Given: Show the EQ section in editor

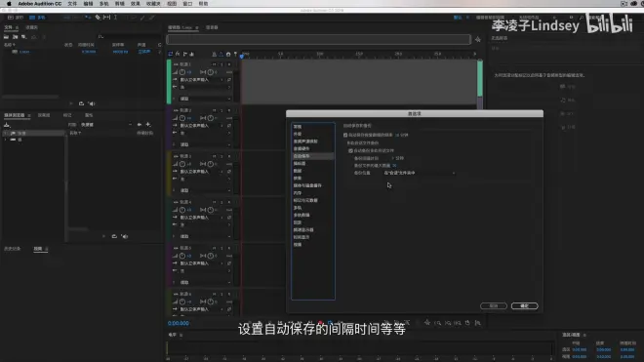Looking at the screenshot, I should pyautogui.click(x=192, y=54).
